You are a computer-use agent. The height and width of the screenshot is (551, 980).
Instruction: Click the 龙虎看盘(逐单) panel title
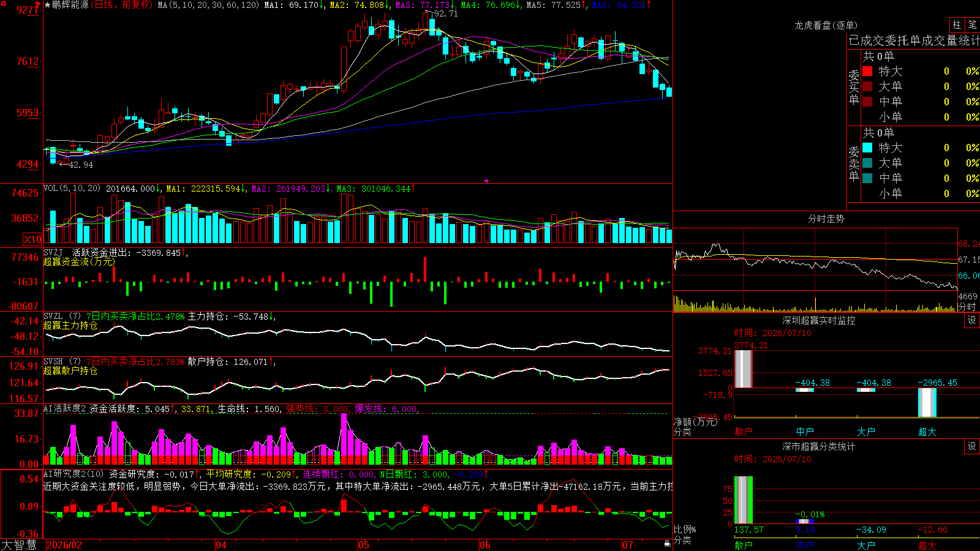(x=826, y=25)
